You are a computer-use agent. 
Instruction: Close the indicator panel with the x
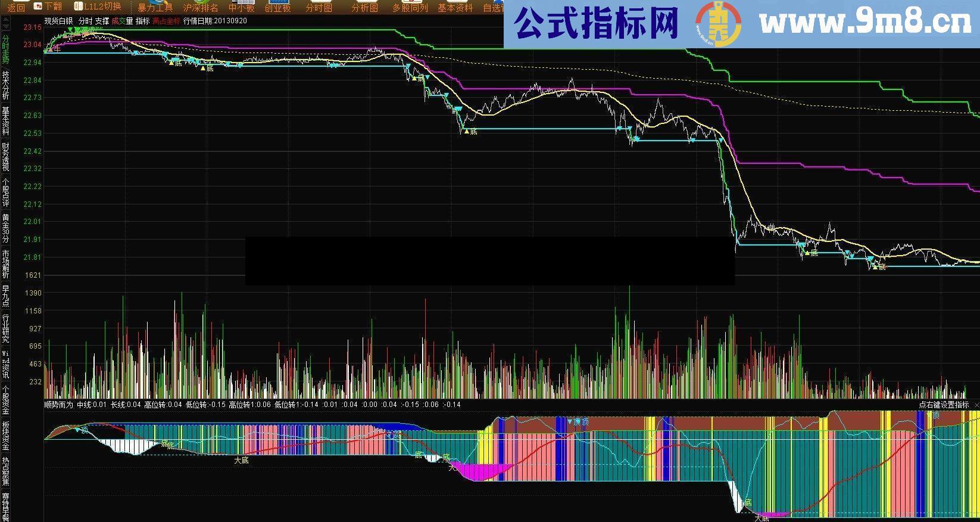[976, 405]
